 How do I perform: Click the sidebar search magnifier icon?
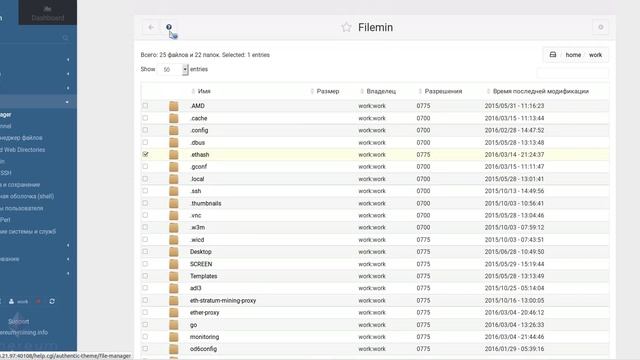(65, 38)
